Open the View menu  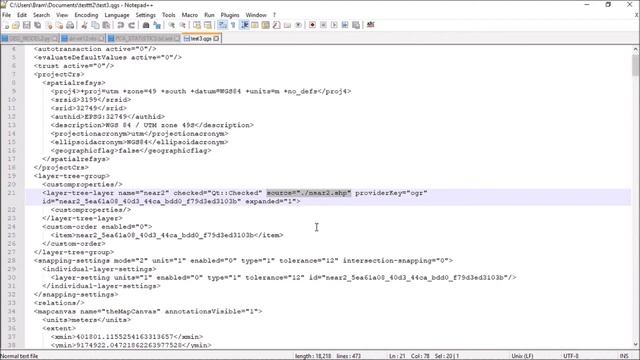click(62, 15)
